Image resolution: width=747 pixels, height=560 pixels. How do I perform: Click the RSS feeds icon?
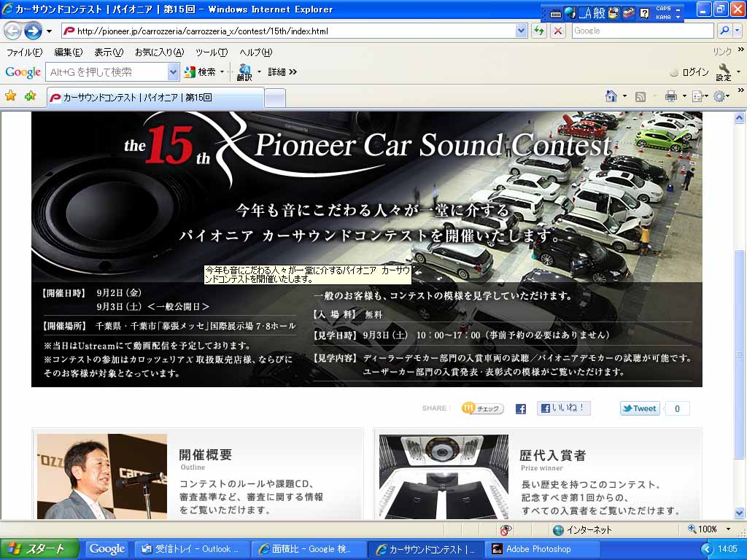[x=640, y=96]
